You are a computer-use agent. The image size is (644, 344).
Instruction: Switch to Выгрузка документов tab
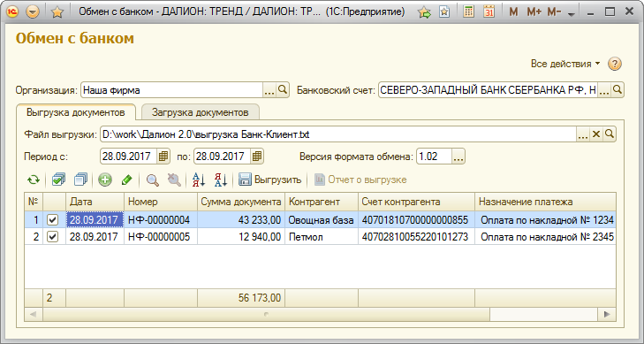[x=76, y=112]
